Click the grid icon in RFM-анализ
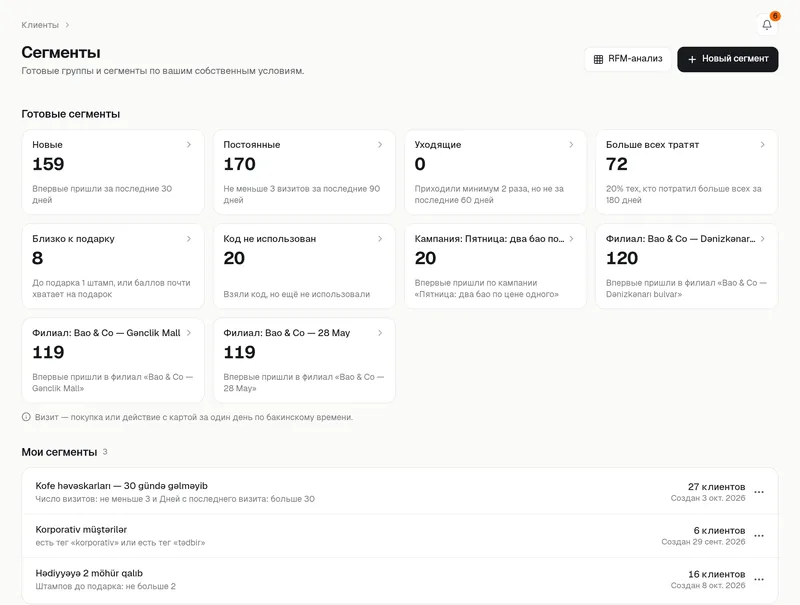800x605 pixels. (x=598, y=59)
